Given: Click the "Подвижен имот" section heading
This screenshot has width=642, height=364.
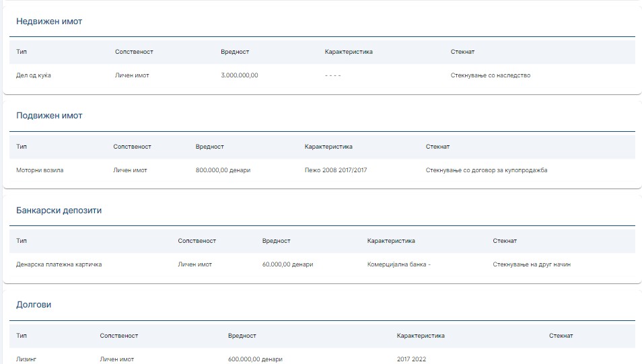Looking at the screenshot, I should tap(49, 116).
